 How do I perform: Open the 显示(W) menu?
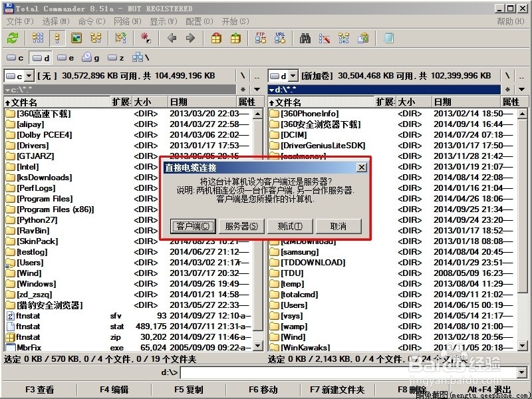(164, 21)
